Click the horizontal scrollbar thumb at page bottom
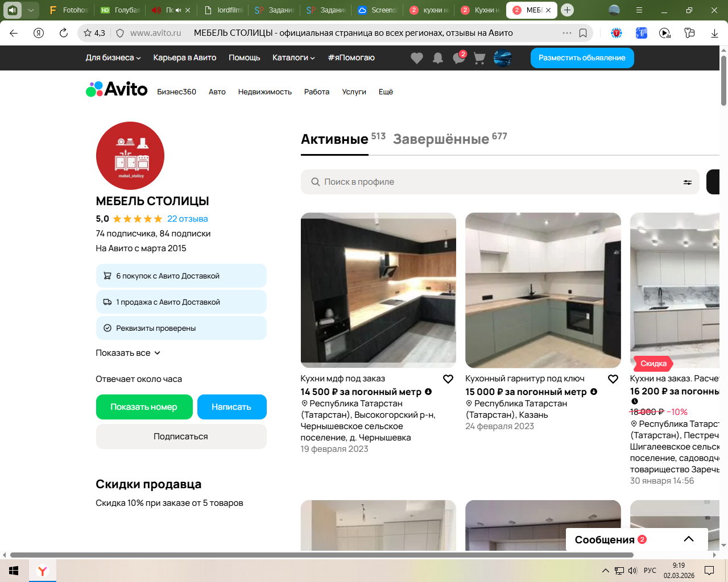 pos(322,555)
